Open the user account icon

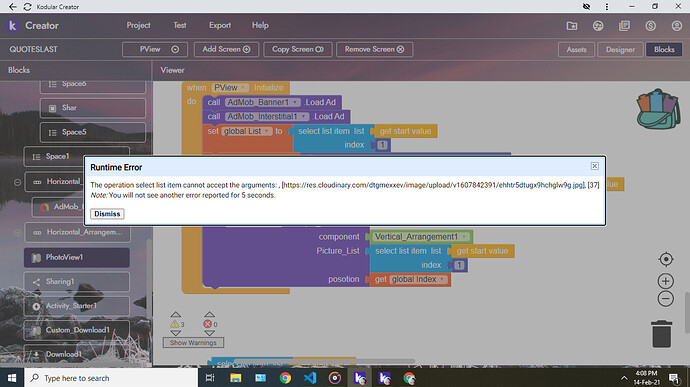coord(677,26)
